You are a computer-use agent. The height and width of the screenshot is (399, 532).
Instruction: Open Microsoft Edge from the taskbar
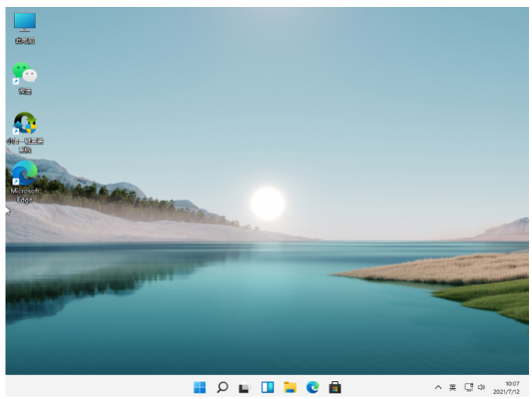pos(313,386)
